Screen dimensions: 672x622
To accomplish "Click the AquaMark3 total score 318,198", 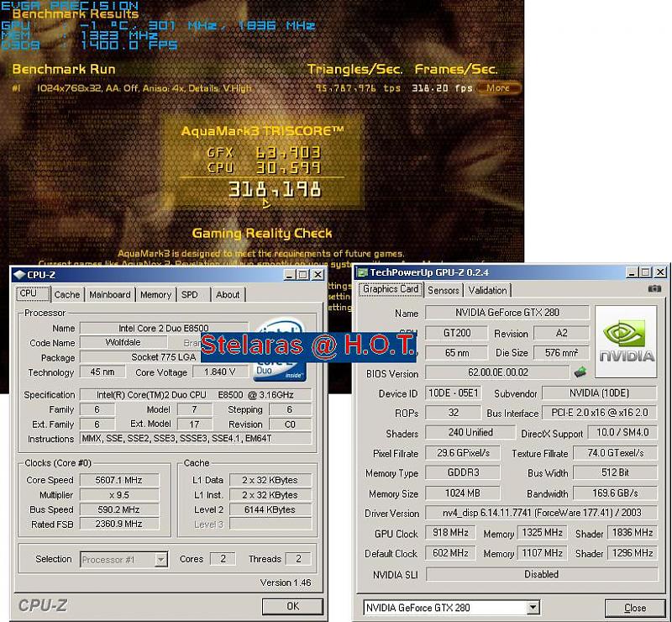I will tap(275, 189).
